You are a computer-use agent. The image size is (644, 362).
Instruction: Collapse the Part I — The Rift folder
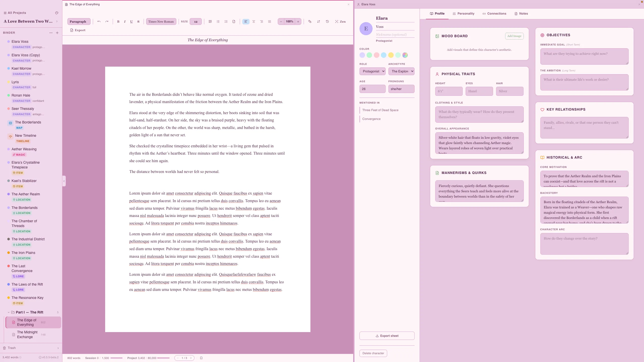tap(8, 312)
